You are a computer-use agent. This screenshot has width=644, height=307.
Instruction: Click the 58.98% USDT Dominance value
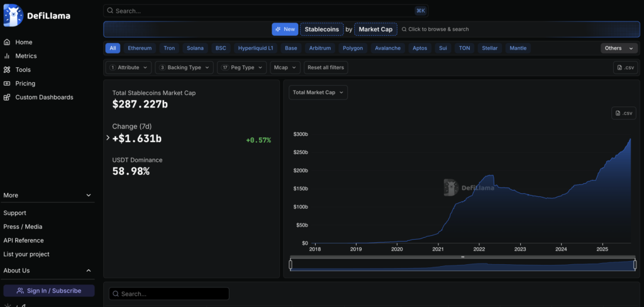(x=131, y=171)
